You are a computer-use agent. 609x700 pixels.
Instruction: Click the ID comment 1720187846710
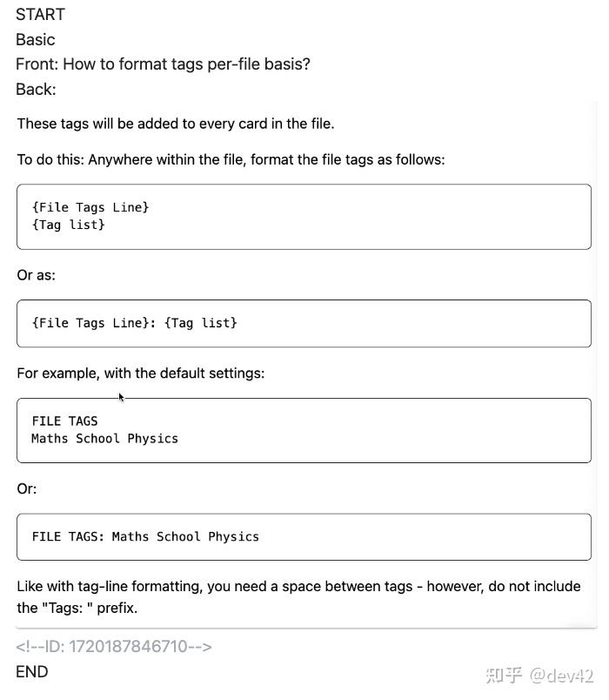(114, 647)
